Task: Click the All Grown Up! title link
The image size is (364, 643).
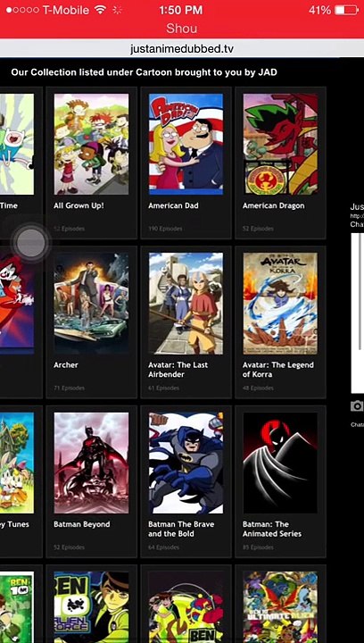Action: coord(79,205)
